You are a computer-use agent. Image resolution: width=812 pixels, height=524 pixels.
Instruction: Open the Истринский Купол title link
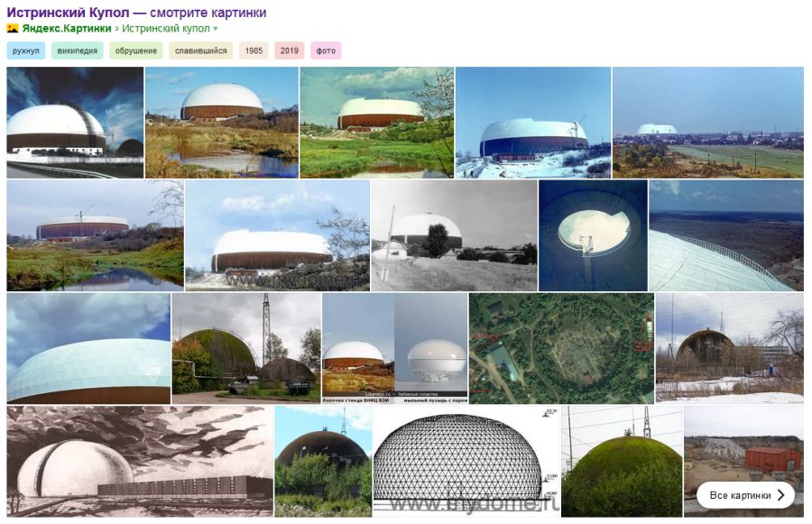pyautogui.click(x=136, y=13)
